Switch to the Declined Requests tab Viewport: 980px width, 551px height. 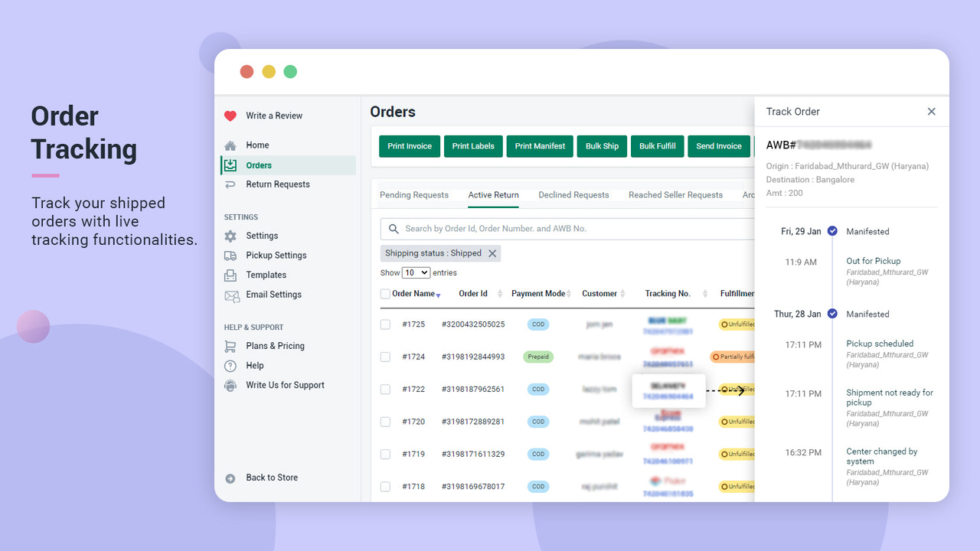pos(574,194)
